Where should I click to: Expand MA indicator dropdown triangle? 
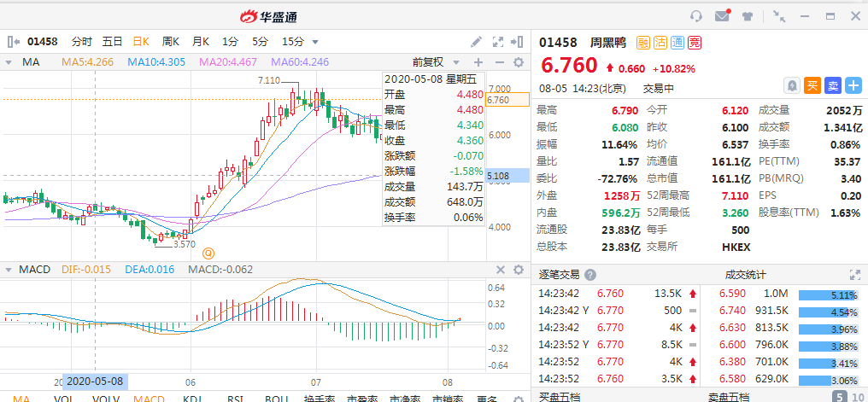click(9, 62)
